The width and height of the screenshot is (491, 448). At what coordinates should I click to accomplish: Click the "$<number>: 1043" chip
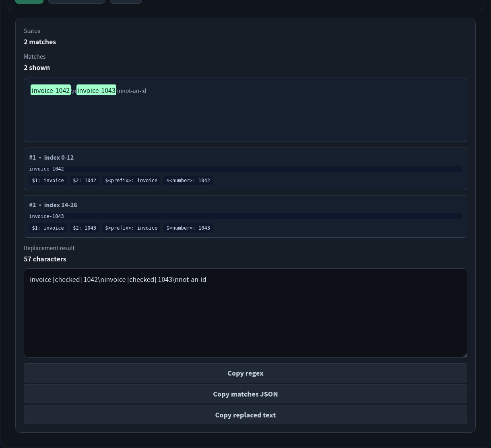click(188, 228)
